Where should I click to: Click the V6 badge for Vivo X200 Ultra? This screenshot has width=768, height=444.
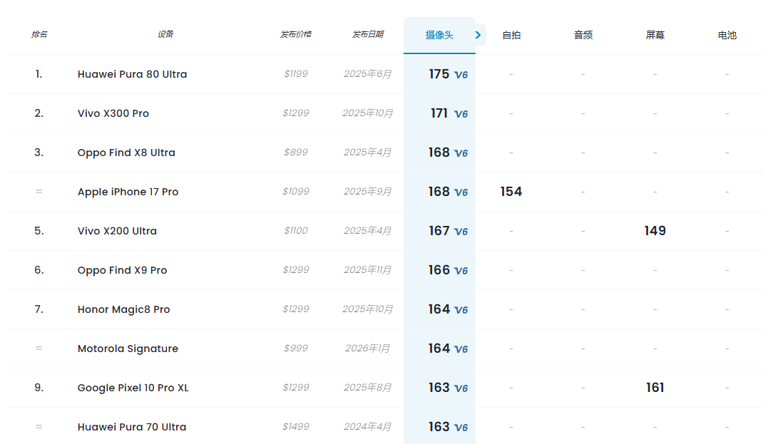click(461, 231)
